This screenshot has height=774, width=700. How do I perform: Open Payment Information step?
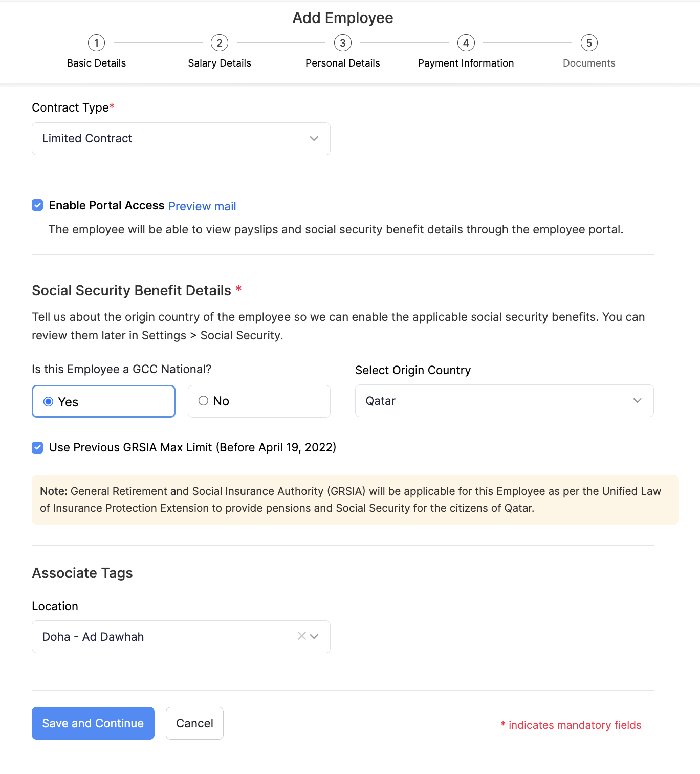466,63
